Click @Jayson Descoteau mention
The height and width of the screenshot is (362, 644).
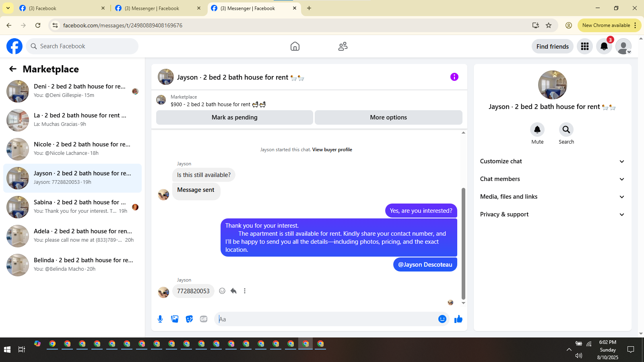point(425,265)
